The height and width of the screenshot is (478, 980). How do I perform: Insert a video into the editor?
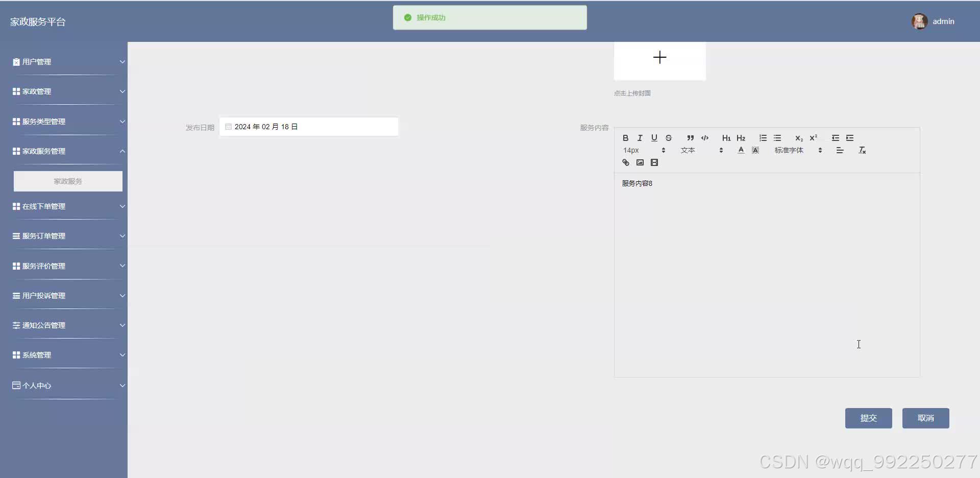click(x=654, y=162)
